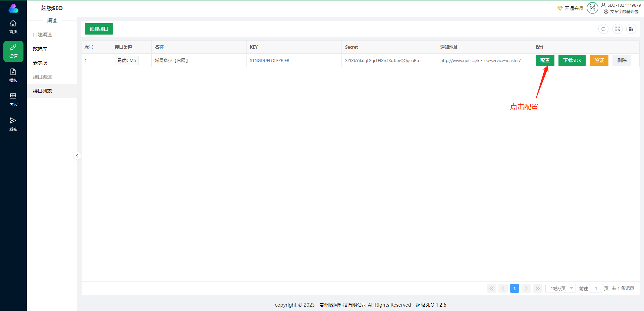The image size is (644, 311).
Task: Select the 渠道 channel icon in sidebar
Action: (x=13, y=51)
